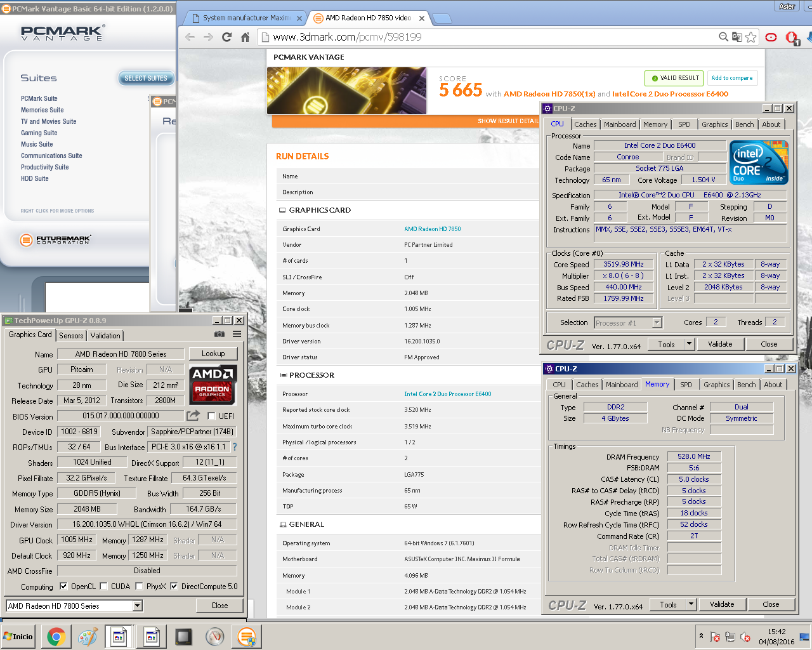Open the Bench tab in lower CPU-Z
The width and height of the screenshot is (812, 650).
click(747, 385)
